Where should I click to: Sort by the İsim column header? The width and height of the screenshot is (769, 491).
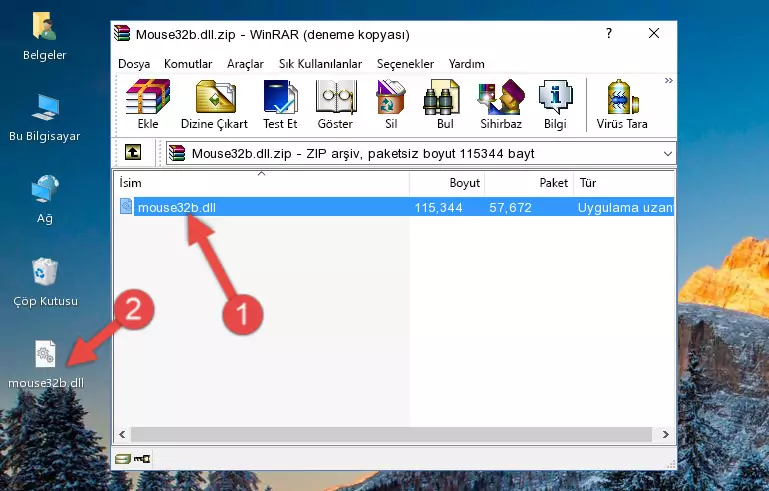(x=262, y=183)
